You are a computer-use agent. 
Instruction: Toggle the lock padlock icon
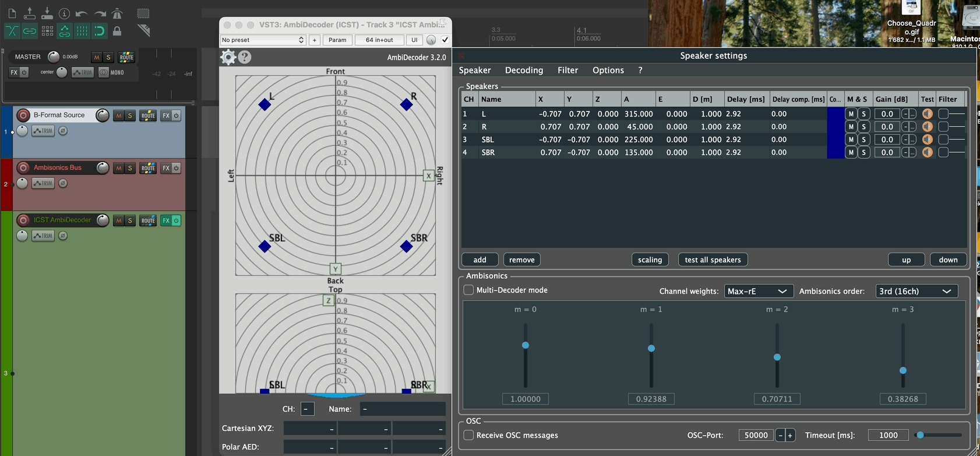point(117,31)
